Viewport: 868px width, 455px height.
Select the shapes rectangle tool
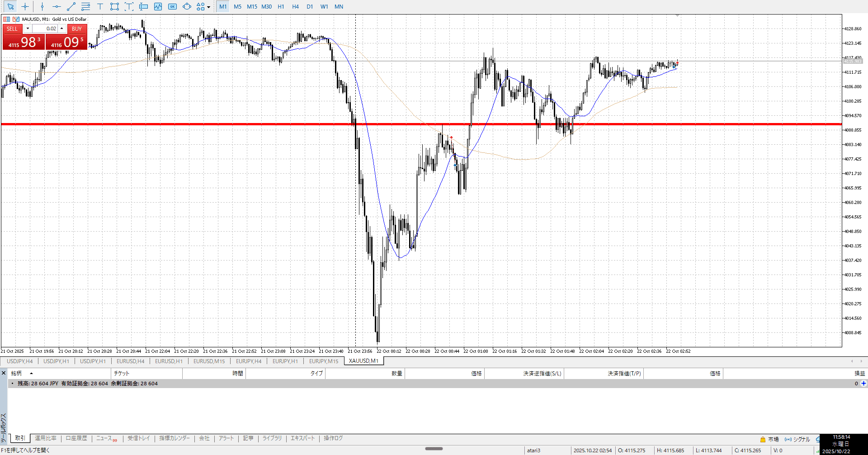pyautogui.click(x=114, y=7)
